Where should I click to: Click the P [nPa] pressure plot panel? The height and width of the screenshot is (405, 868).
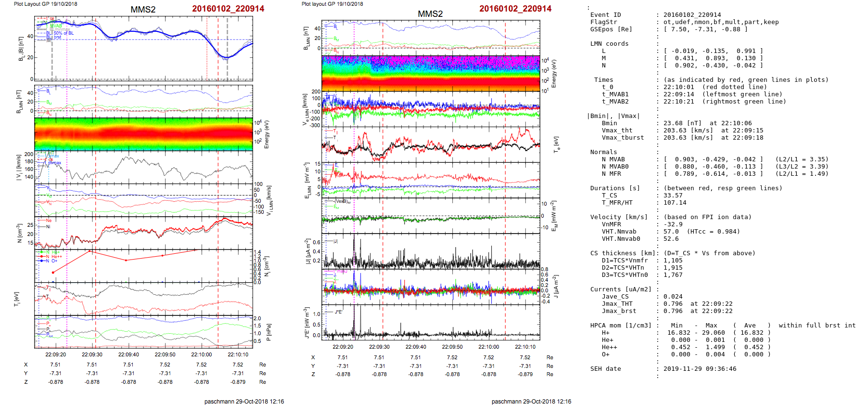coord(143,331)
